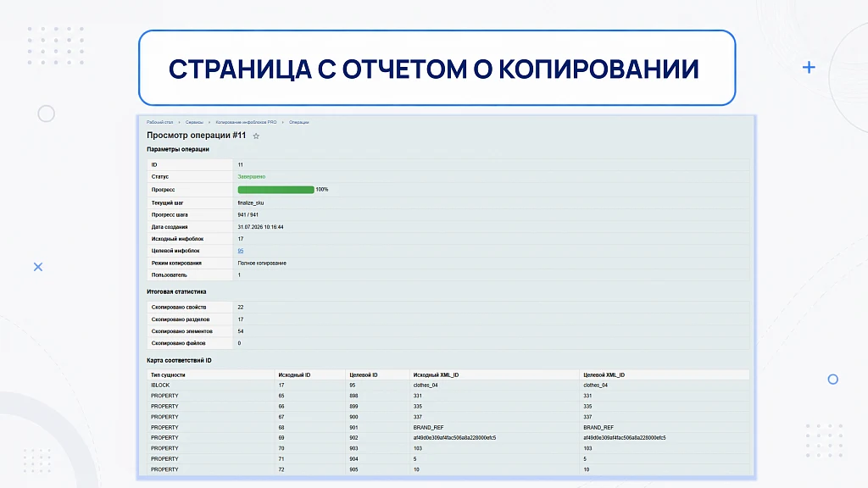Click the 'Скопировано файлов' label
Image resolution: width=868 pixels, height=488 pixels.
[x=178, y=343]
